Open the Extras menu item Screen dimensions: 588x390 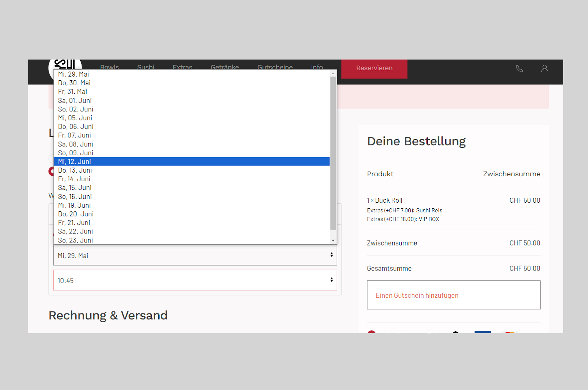tap(183, 67)
